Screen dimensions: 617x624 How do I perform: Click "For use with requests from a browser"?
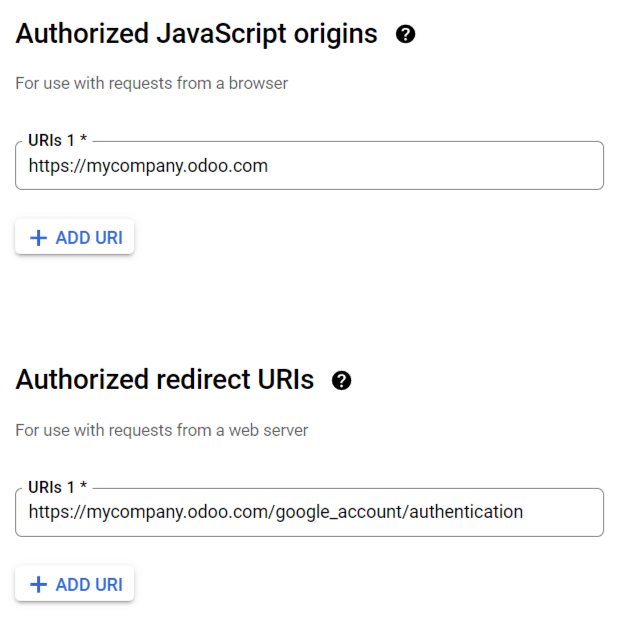pyautogui.click(x=152, y=84)
